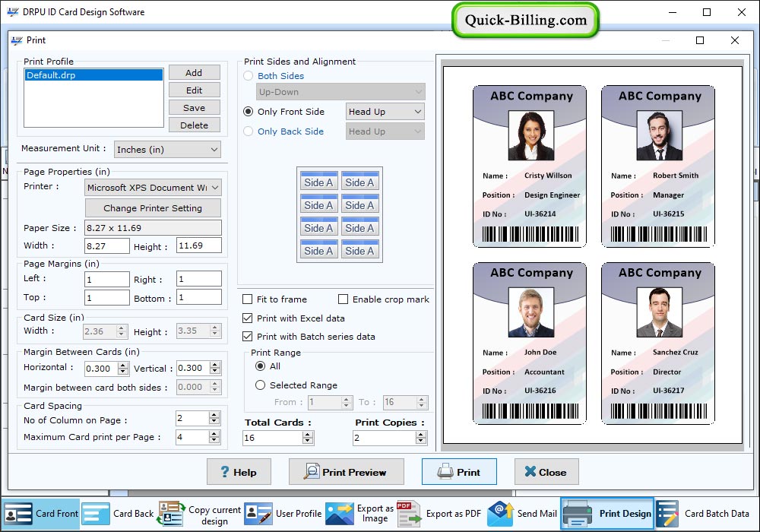
Task: Click the Print Preview magnifier button
Action: pos(346,472)
